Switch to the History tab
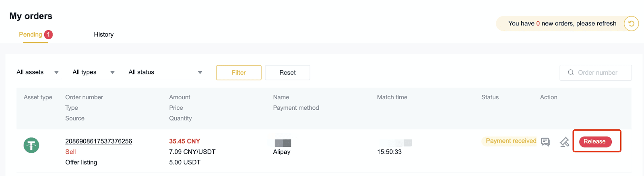644x176 pixels. point(104,35)
